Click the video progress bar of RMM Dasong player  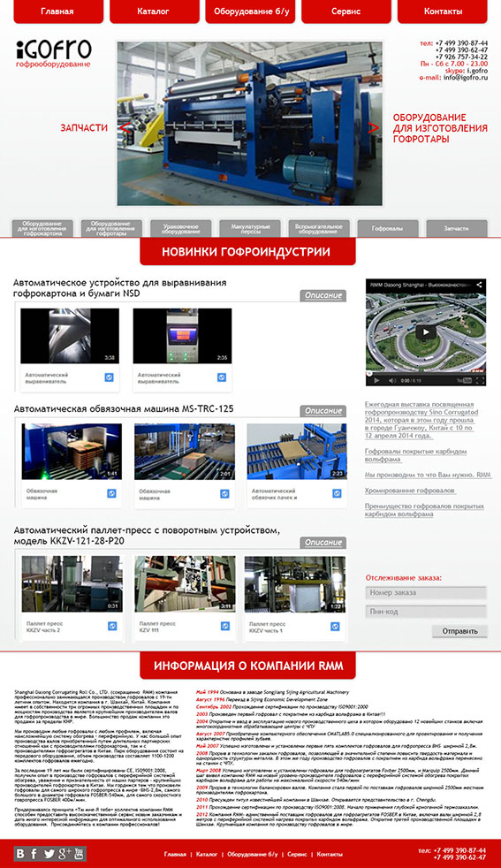[426, 374]
